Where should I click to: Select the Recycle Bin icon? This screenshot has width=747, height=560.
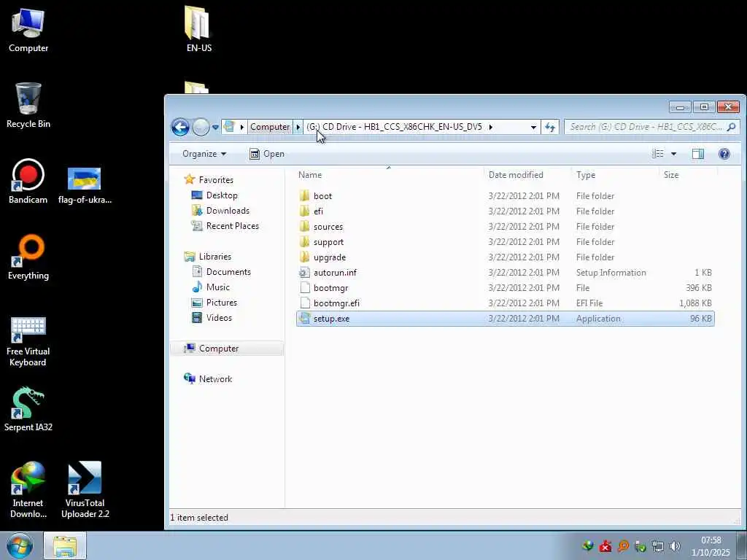[28, 106]
